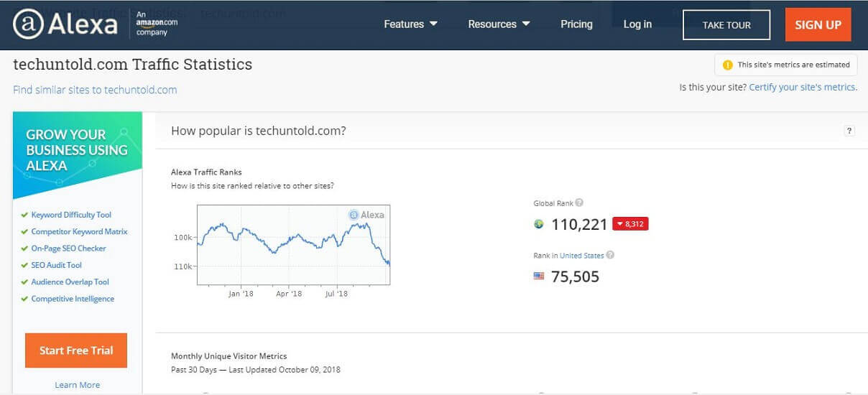Image resolution: width=868 pixels, height=395 pixels.
Task: Click the Rank in United States help icon
Action: 610,255
